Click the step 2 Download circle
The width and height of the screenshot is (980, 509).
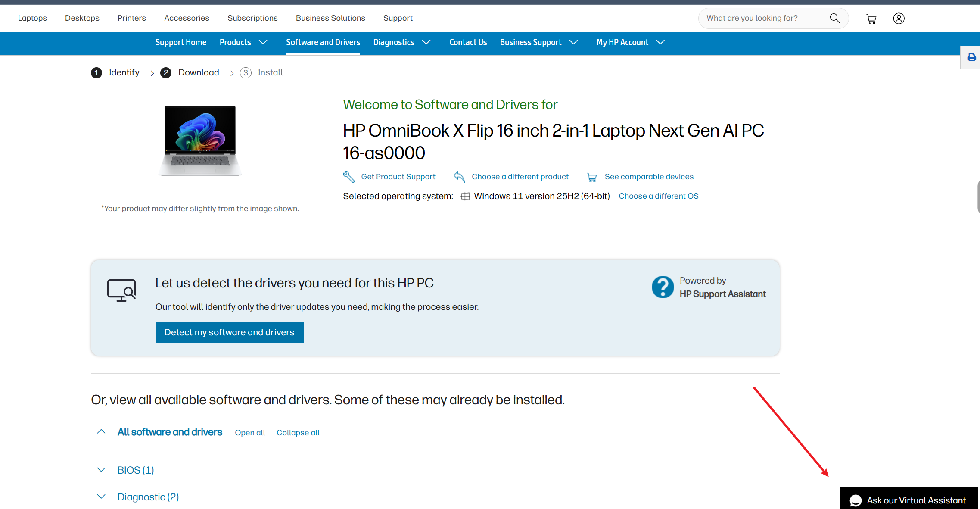[x=166, y=73]
